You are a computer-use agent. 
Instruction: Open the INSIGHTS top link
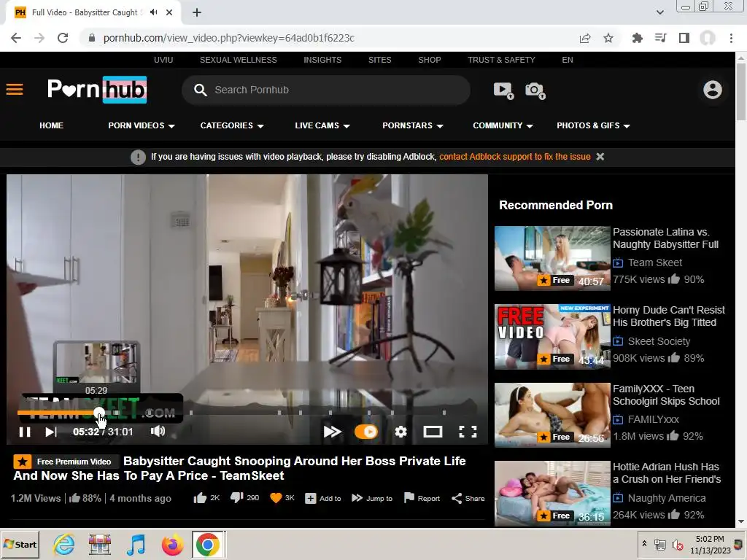point(322,60)
